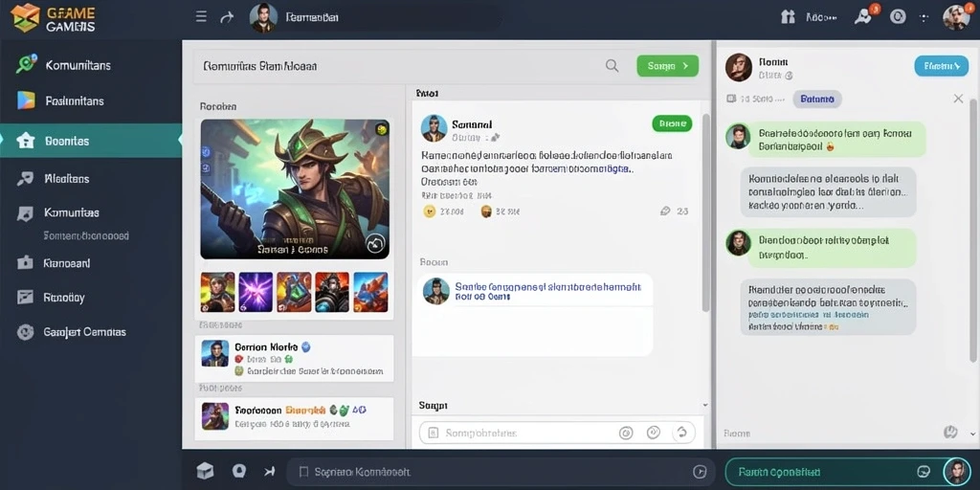Open notifications bell with red badge
This screenshot has height=490, width=980.
[x=863, y=16]
